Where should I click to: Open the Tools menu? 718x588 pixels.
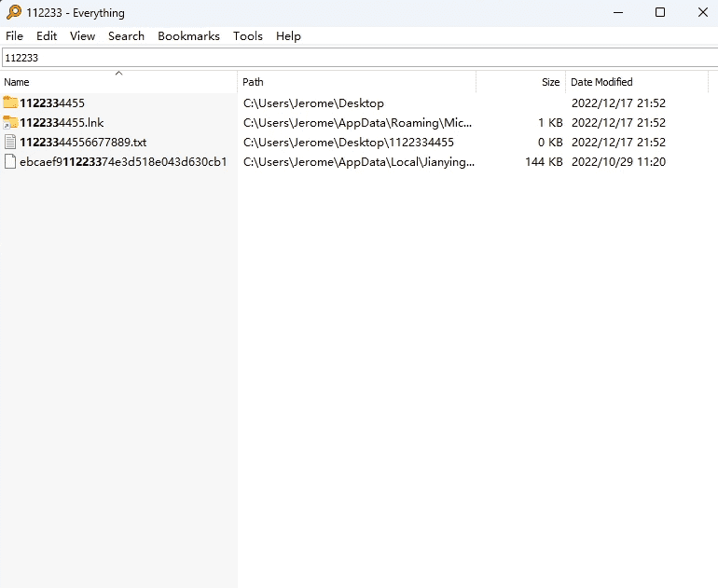click(x=247, y=35)
